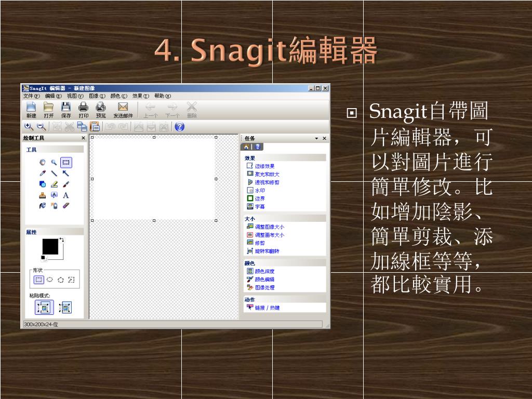Screen dimensions: 532x399
Task: Switch to the home tab in 任务 pane
Action: (x=246, y=147)
